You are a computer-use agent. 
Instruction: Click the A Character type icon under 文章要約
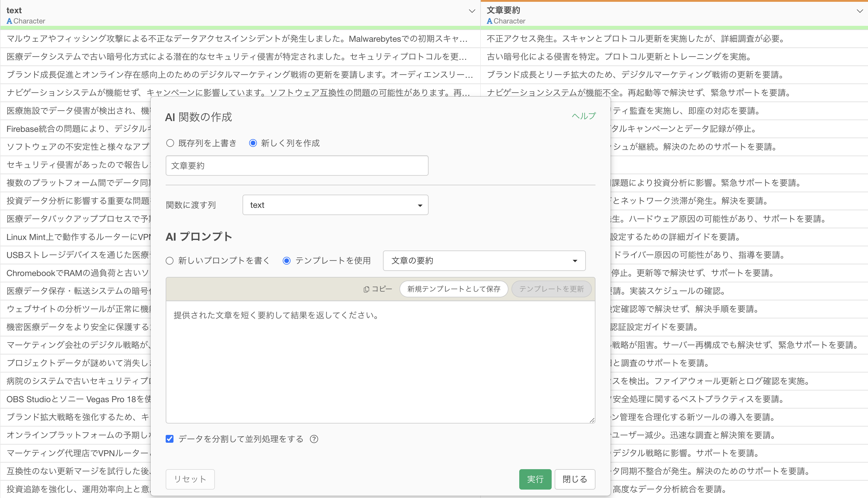point(489,21)
